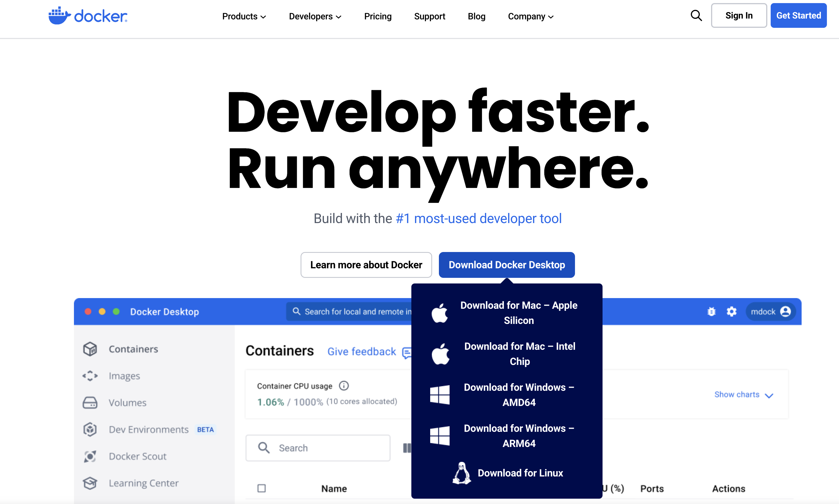Click the Learning Center graduation icon

(x=90, y=483)
